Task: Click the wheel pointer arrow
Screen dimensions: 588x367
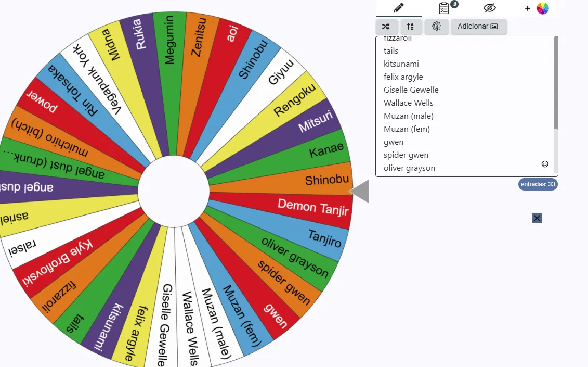Action: coord(360,191)
